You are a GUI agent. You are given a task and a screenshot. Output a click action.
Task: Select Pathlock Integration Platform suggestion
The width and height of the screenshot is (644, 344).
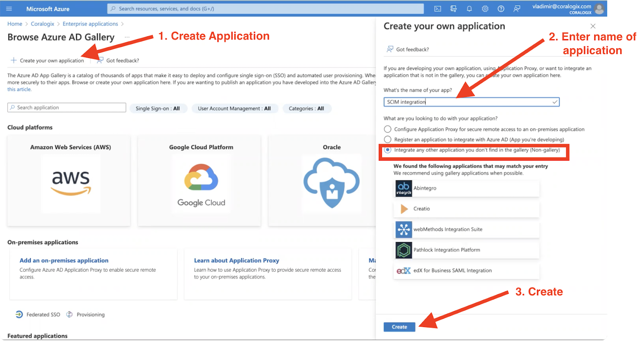point(466,250)
